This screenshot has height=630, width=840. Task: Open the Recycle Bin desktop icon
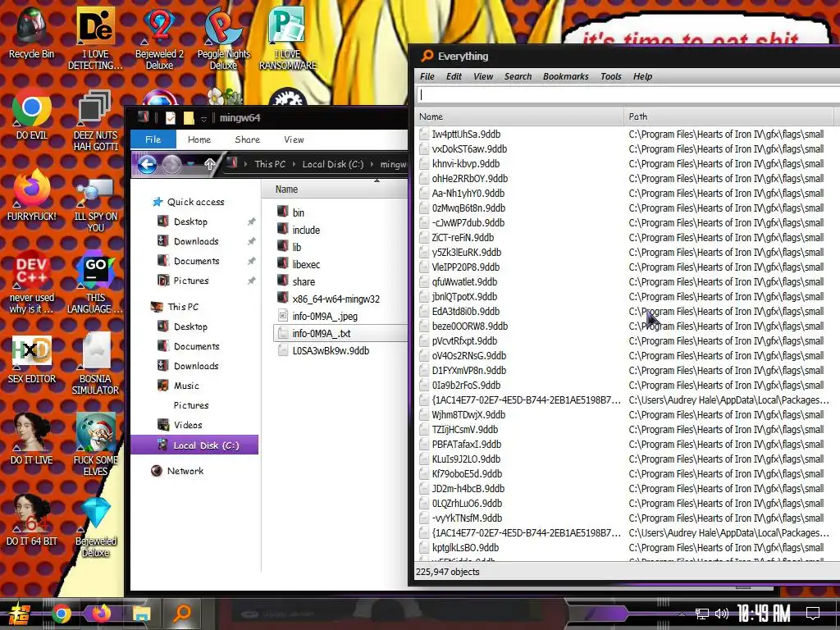pyautogui.click(x=32, y=33)
